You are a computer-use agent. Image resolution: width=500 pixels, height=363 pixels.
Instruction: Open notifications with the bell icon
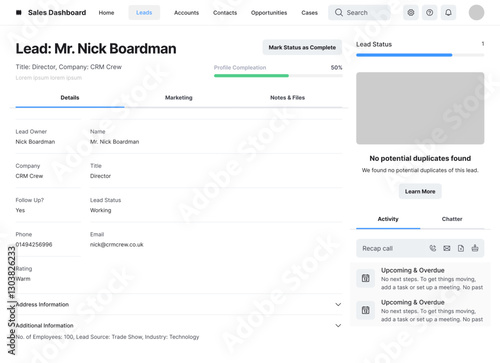coord(448,13)
